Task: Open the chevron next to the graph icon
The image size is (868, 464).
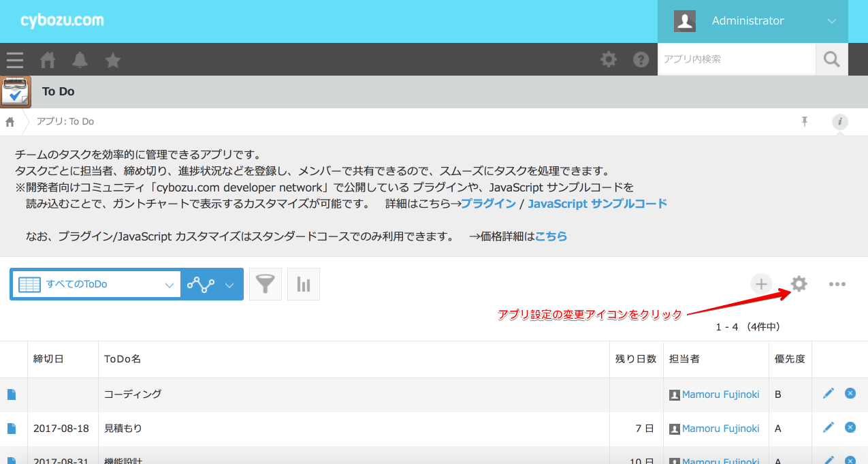Action: click(x=229, y=283)
